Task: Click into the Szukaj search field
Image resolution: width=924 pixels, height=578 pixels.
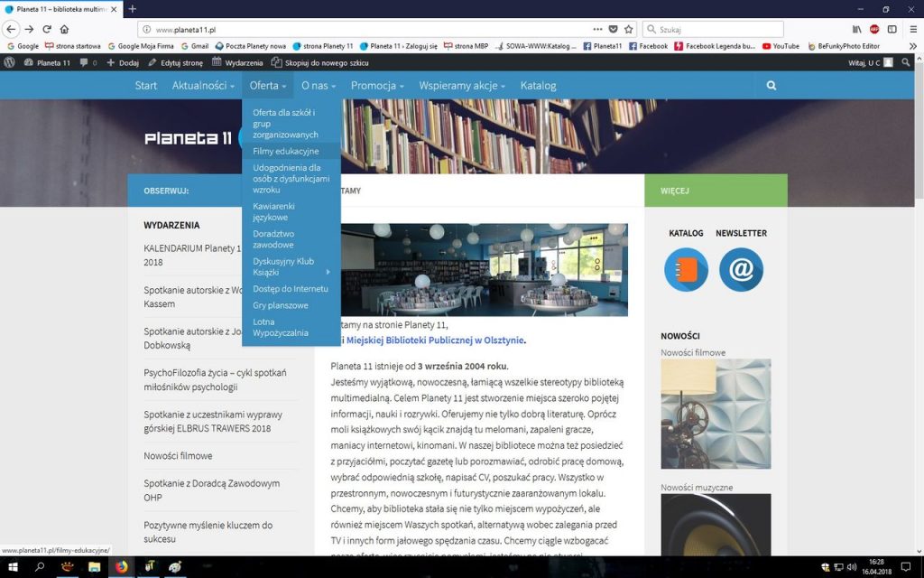Action: [x=717, y=29]
